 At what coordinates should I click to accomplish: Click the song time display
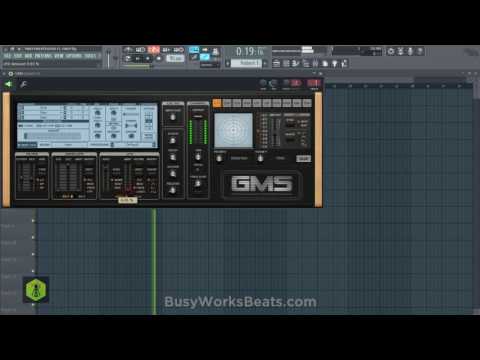250,51
